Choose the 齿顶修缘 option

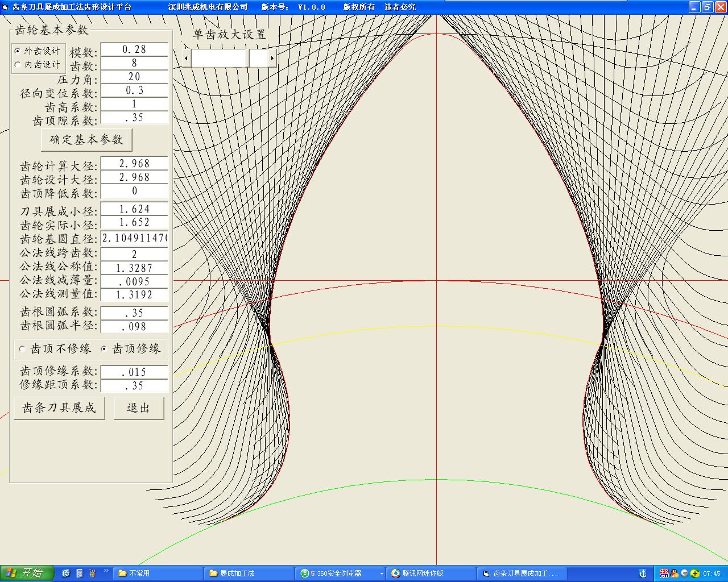(131, 349)
